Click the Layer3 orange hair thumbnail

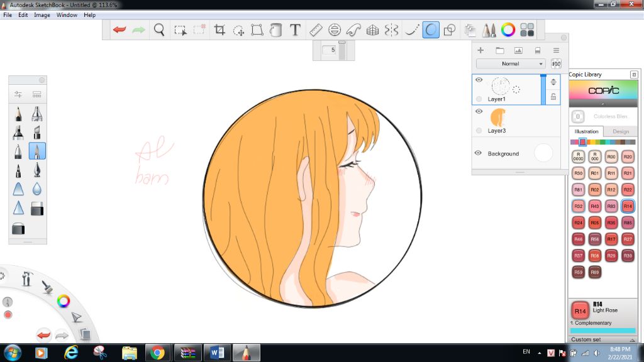[x=498, y=118]
